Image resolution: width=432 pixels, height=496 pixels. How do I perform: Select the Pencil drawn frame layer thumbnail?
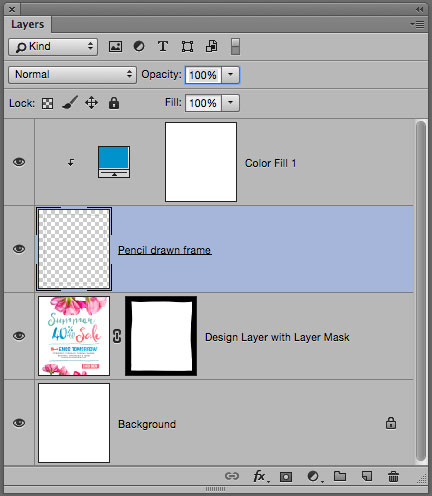(74, 249)
